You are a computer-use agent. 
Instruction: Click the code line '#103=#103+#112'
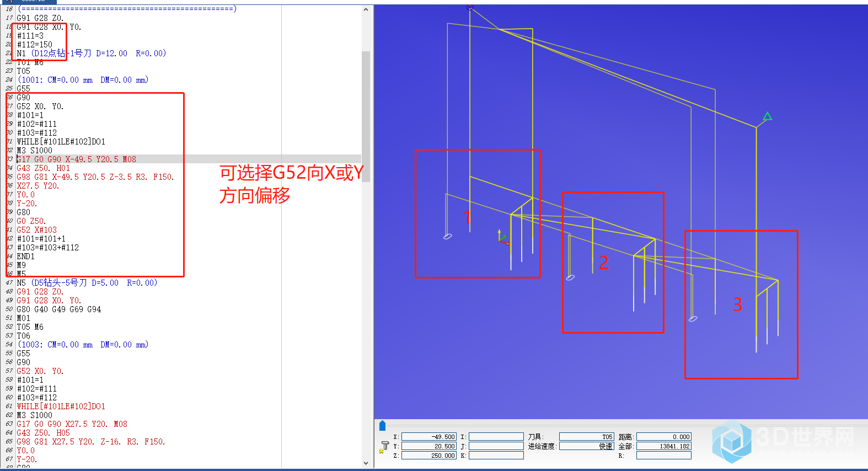[x=48, y=248]
